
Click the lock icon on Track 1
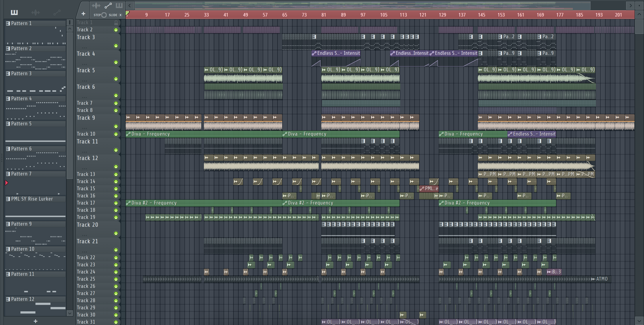[x=116, y=23]
